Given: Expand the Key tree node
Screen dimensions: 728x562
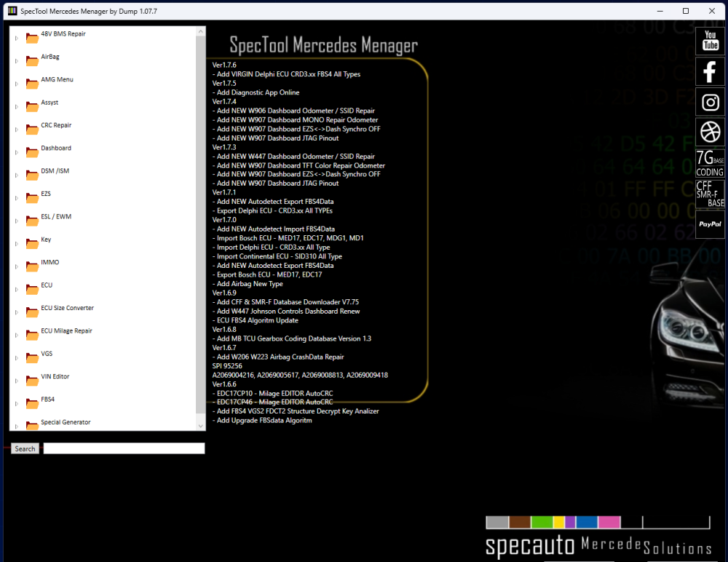Looking at the screenshot, I should click(16, 243).
